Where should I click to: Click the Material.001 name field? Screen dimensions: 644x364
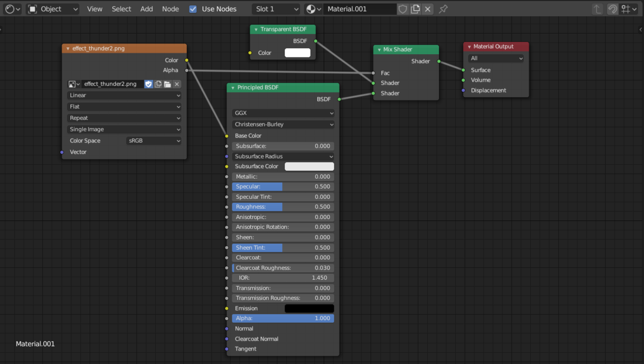(360, 9)
